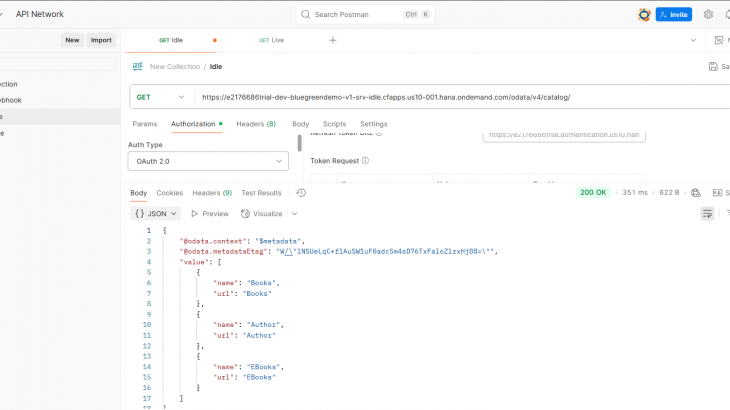Click the Visualize button
Viewport: 730px width, 410px height.
[262, 214]
